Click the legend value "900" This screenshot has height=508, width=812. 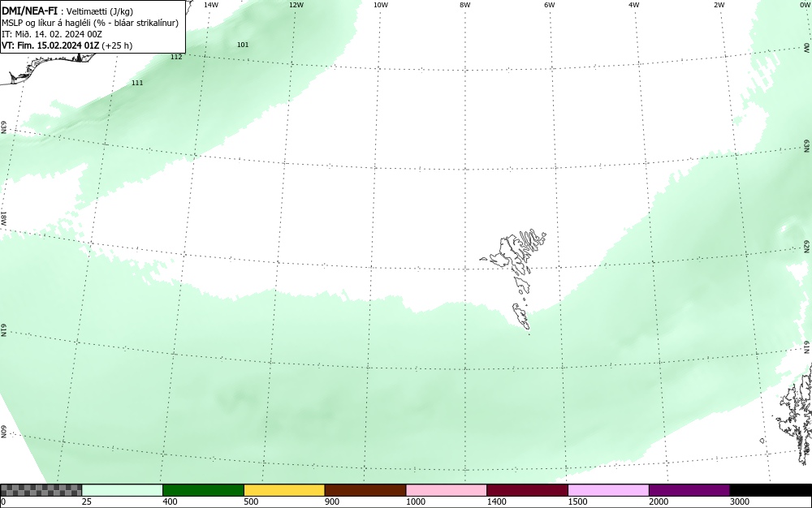pos(332,502)
